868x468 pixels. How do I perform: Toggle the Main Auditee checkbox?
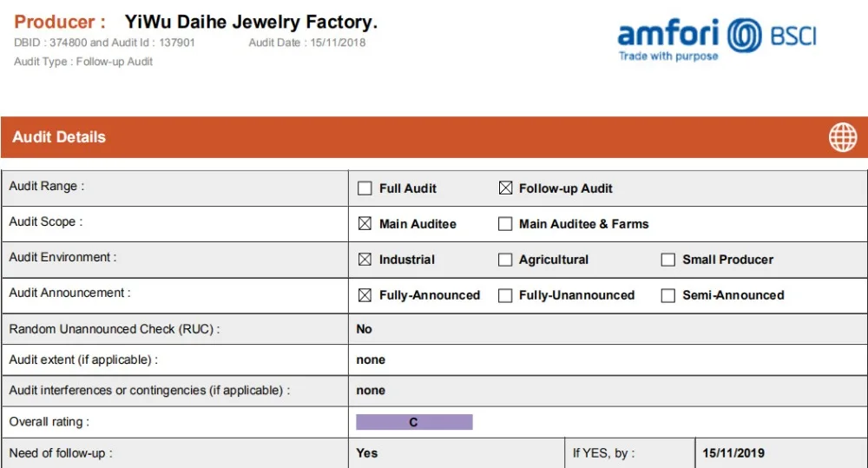click(365, 224)
